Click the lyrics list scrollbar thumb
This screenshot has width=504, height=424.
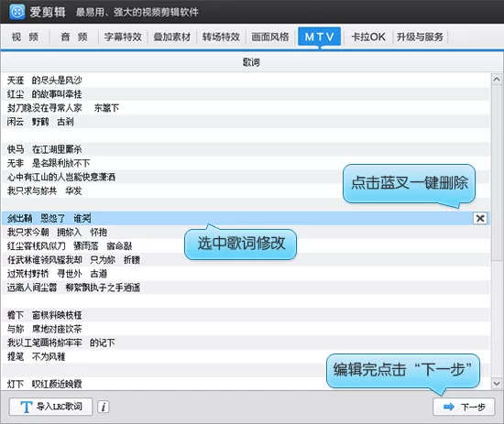[497, 173]
